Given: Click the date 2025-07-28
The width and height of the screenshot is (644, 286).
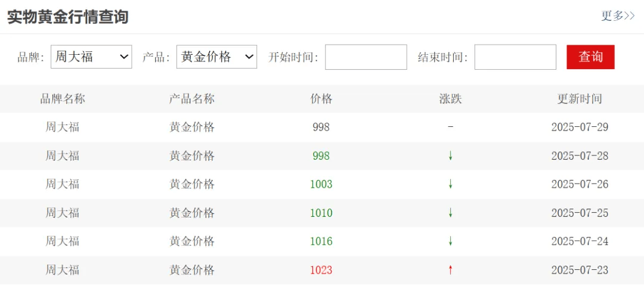Looking at the screenshot, I should coord(580,156).
